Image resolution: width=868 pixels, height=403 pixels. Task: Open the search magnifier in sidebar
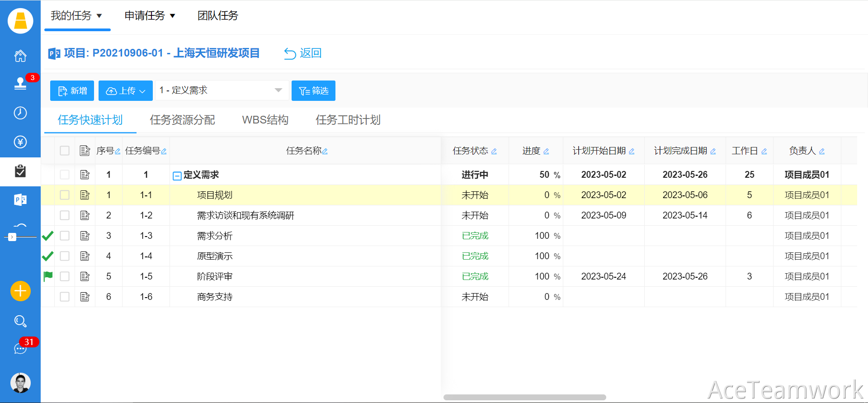[20, 321]
